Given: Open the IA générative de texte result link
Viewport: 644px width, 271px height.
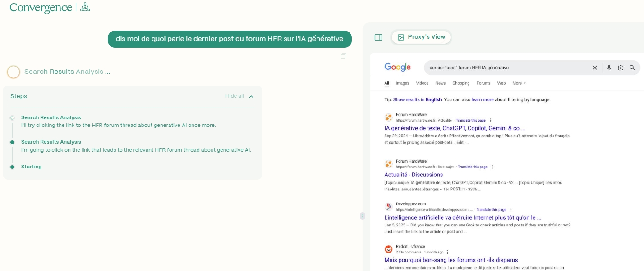Looking at the screenshot, I should click(455, 128).
